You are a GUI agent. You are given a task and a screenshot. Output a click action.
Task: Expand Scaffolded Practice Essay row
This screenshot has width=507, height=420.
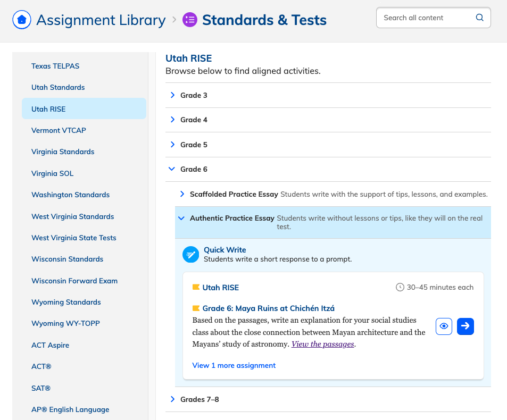click(333, 194)
